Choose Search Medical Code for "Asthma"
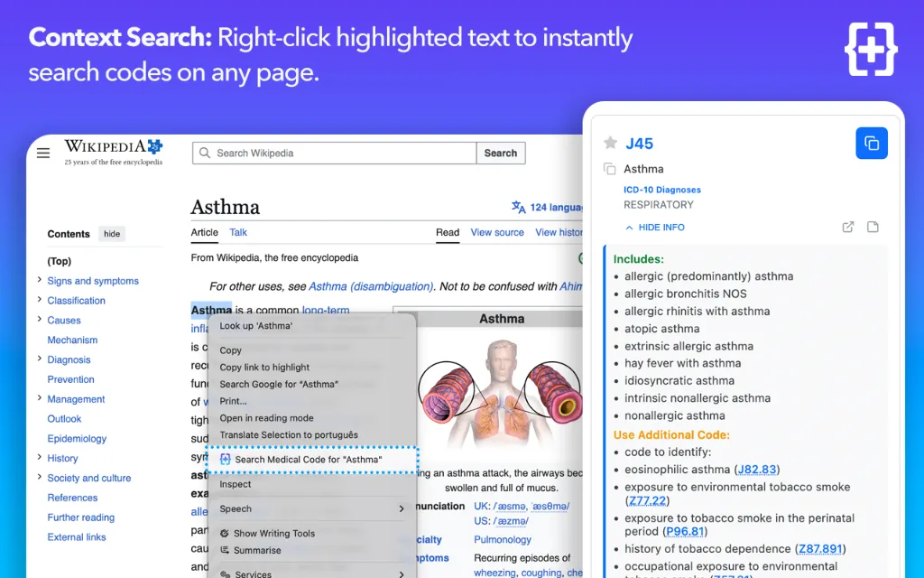Viewport: 924px width, 578px height. [311, 460]
